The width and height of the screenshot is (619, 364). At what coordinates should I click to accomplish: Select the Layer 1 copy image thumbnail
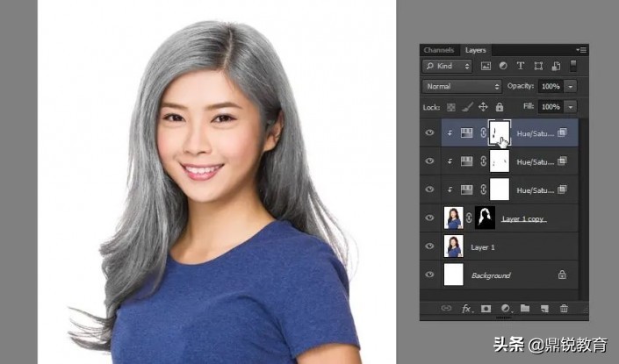[x=454, y=218]
